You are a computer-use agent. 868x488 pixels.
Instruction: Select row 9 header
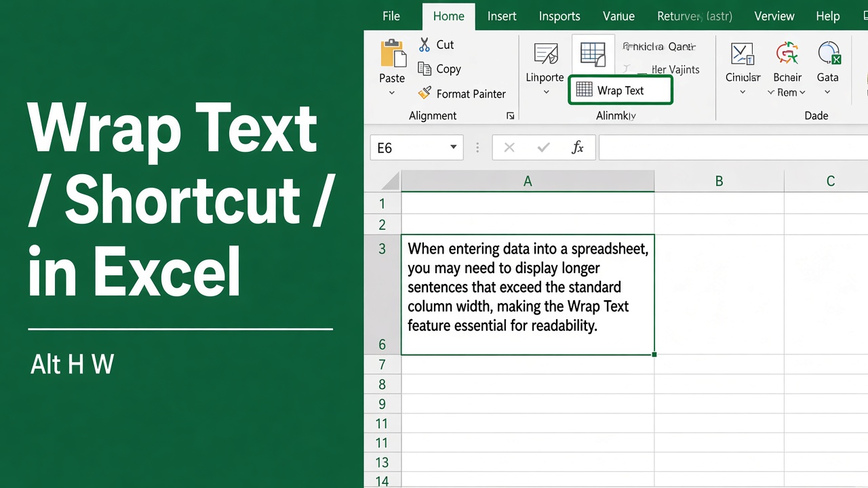tap(382, 404)
